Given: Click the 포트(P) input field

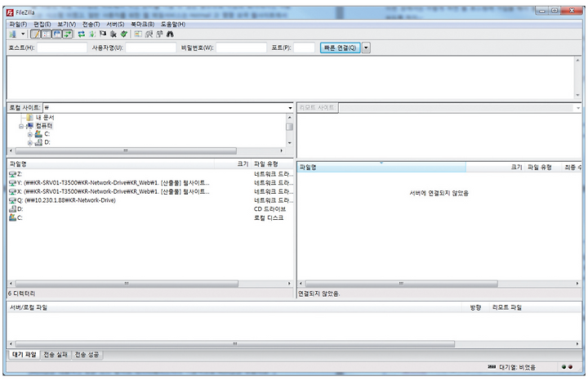Looking at the screenshot, I should point(304,47).
